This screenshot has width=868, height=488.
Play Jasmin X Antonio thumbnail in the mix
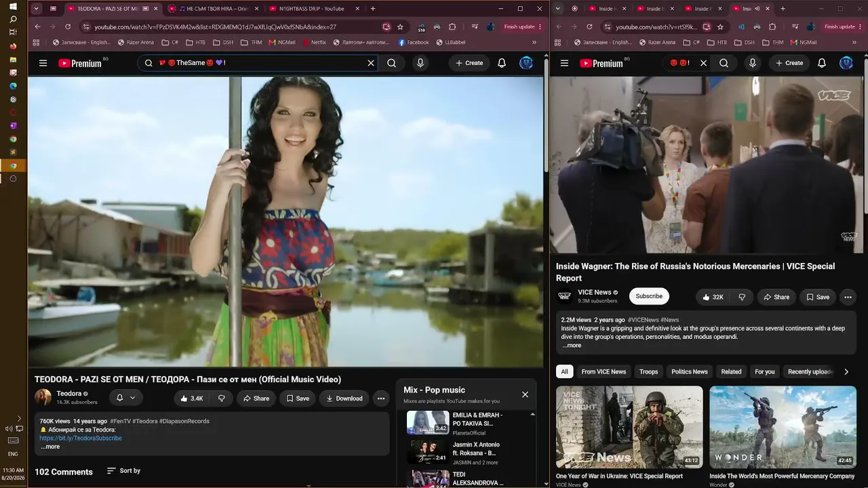coord(428,451)
